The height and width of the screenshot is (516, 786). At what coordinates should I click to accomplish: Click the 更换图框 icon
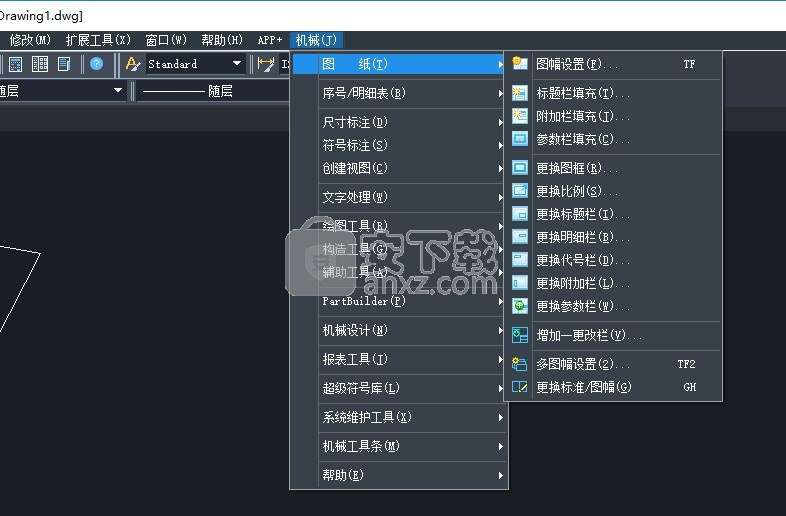[520, 167]
